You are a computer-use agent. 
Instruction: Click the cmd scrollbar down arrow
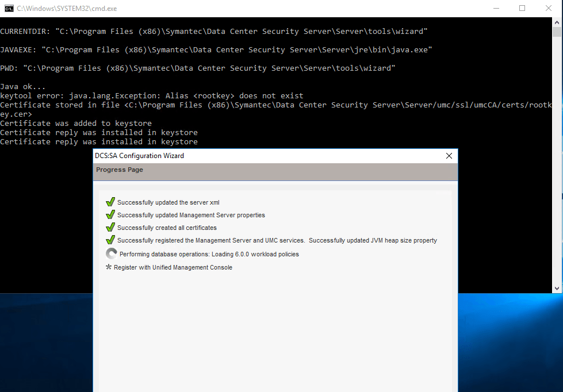point(557,289)
